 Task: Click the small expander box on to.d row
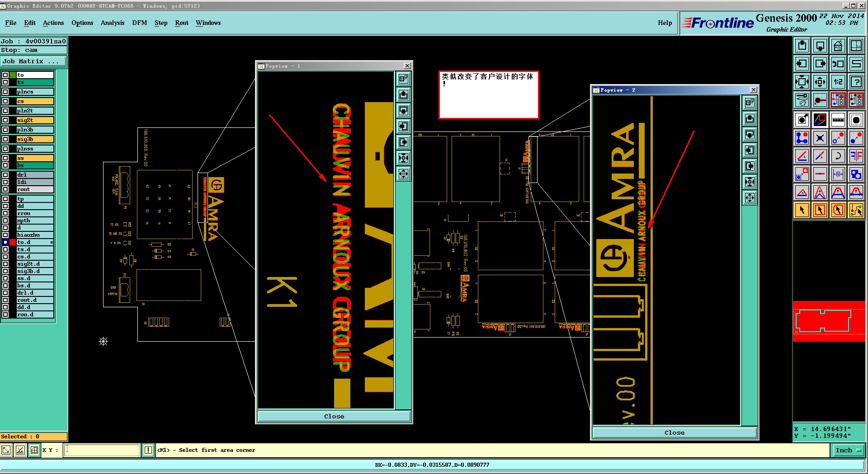click(x=52, y=243)
